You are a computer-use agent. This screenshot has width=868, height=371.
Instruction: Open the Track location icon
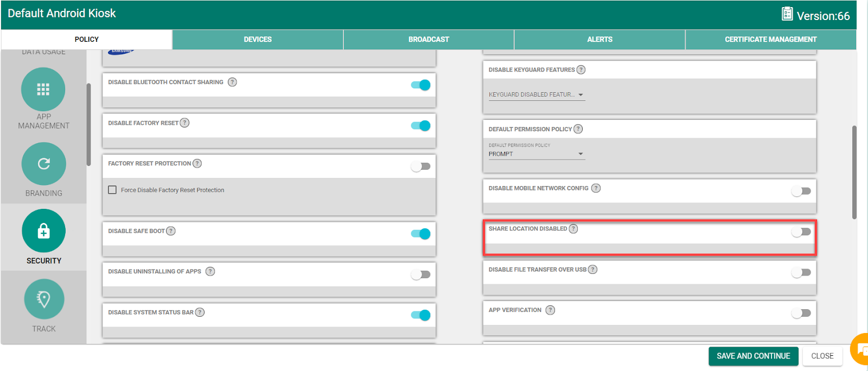[44, 299]
